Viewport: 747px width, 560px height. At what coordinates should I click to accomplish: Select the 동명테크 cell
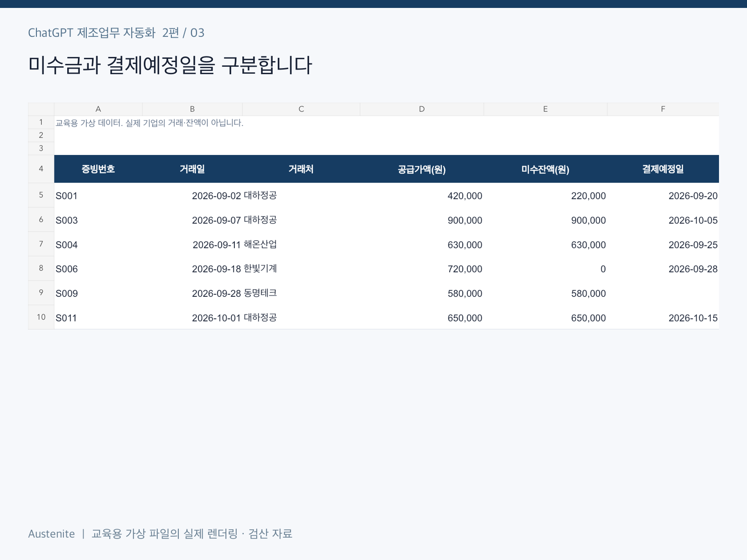click(301, 293)
